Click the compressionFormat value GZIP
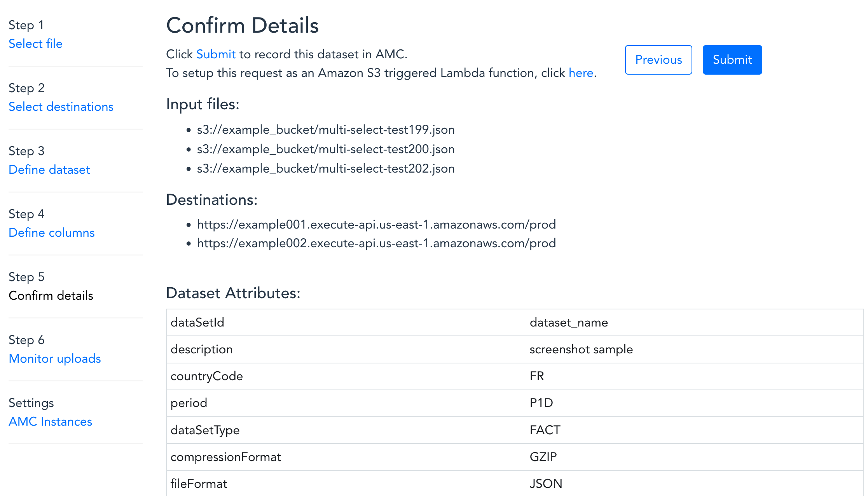The image size is (868, 496). tap(543, 457)
